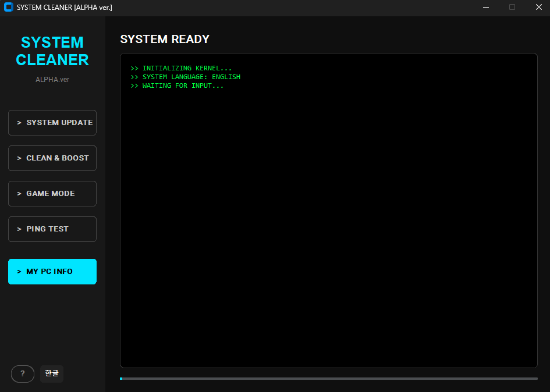Image resolution: width=550 pixels, height=392 pixels.
Task: Open help via the question mark icon
Action: pos(22,373)
